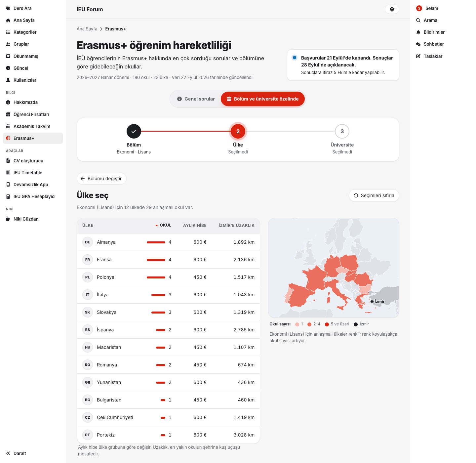Click the '5 ve üzeri' legend dot
This screenshot has height=463, width=476.
pos(327,324)
